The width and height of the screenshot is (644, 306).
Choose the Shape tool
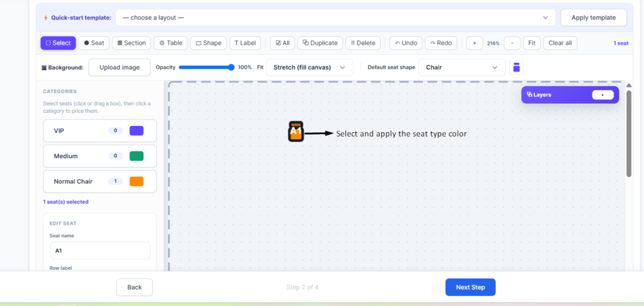pos(208,43)
